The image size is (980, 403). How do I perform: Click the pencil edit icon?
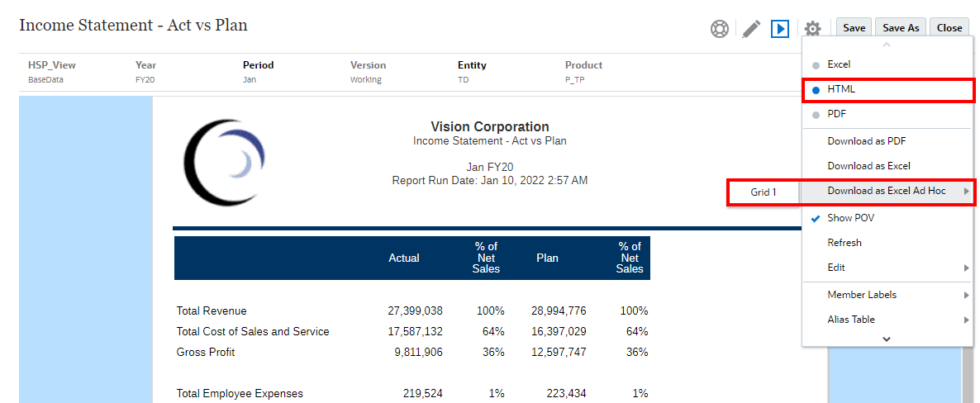tap(750, 29)
